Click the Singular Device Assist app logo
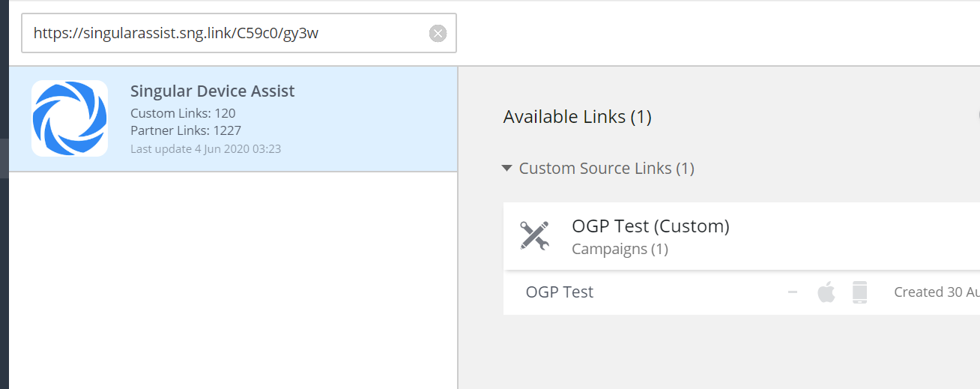980x389 pixels. tap(70, 118)
